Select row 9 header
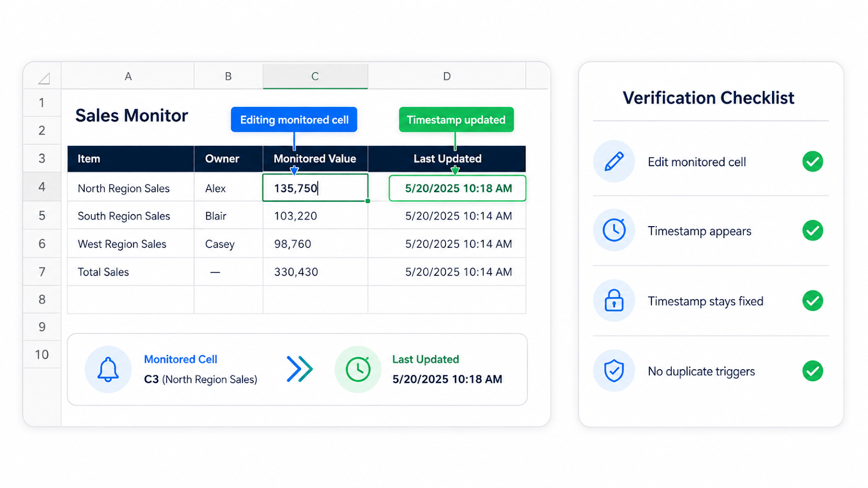The width and height of the screenshot is (868, 488). tap(42, 327)
